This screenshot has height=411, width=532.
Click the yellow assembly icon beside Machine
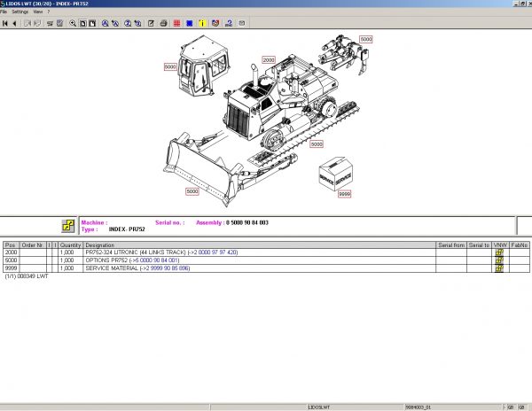coord(68,226)
